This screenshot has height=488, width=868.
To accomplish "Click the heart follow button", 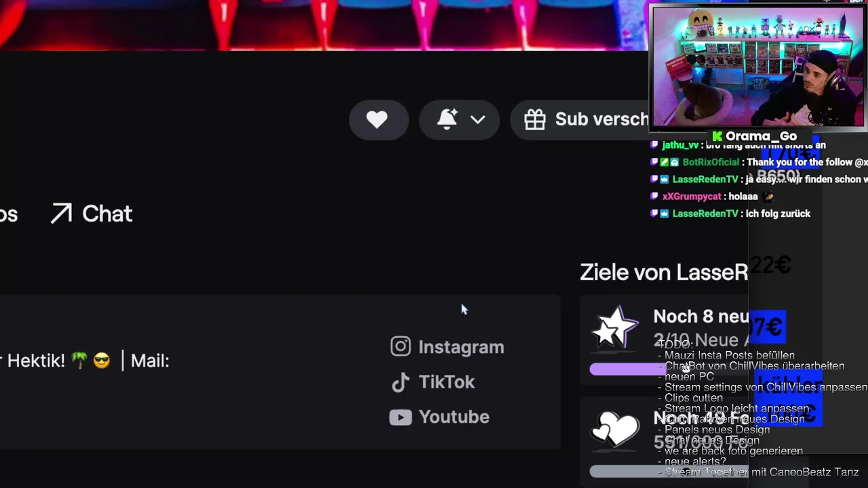I will point(378,120).
